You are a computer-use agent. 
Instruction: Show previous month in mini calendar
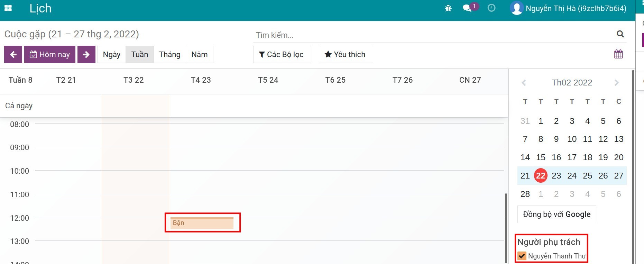pos(524,83)
